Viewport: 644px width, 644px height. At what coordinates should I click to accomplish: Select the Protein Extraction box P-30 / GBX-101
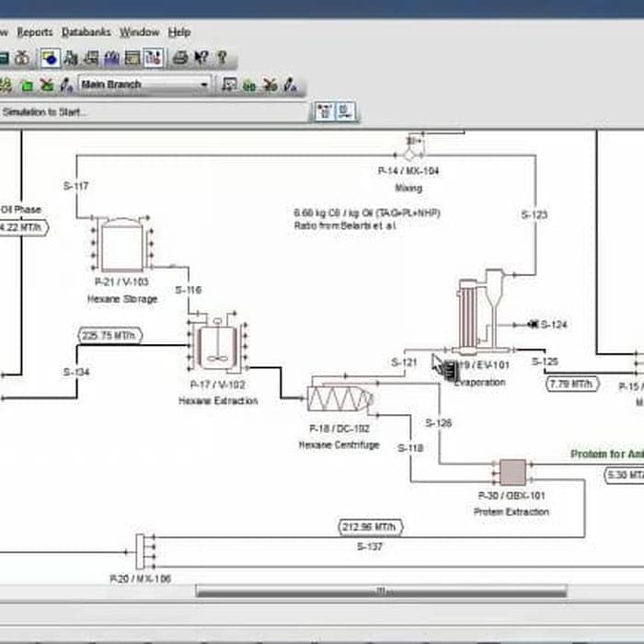click(x=512, y=472)
